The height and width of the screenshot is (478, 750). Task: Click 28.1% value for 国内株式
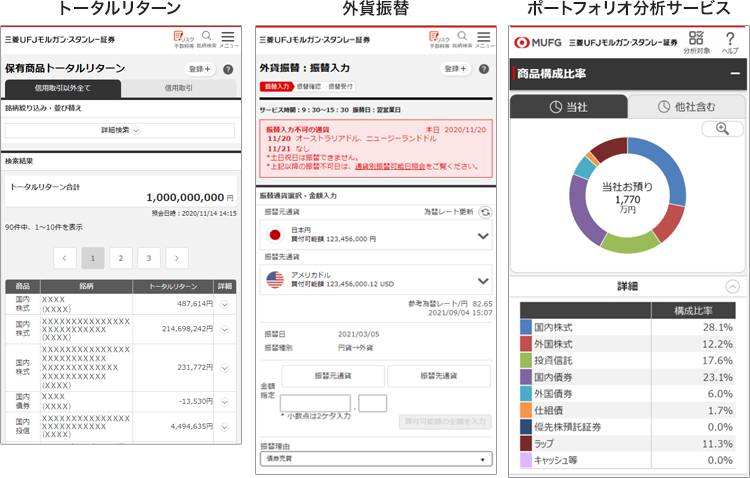(717, 327)
